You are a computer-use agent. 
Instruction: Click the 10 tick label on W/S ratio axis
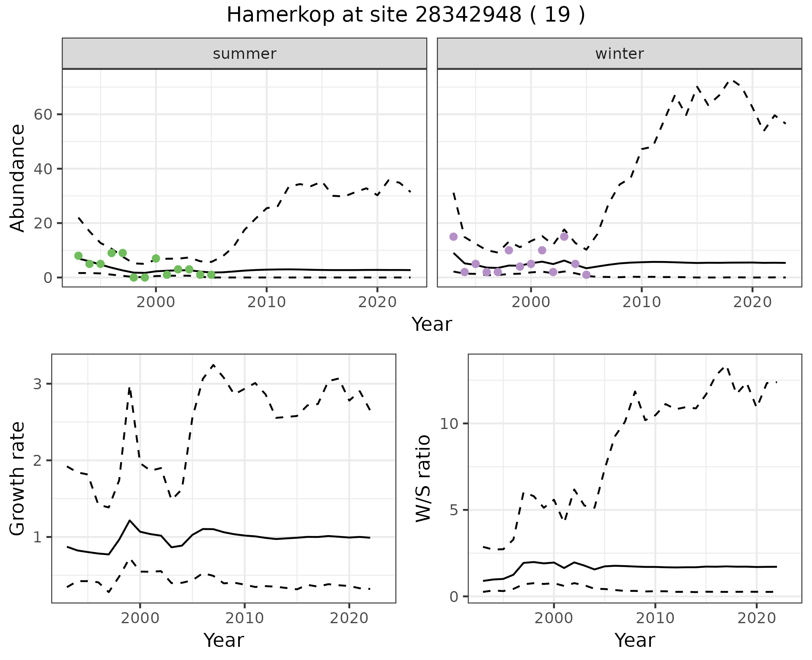[450, 423]
